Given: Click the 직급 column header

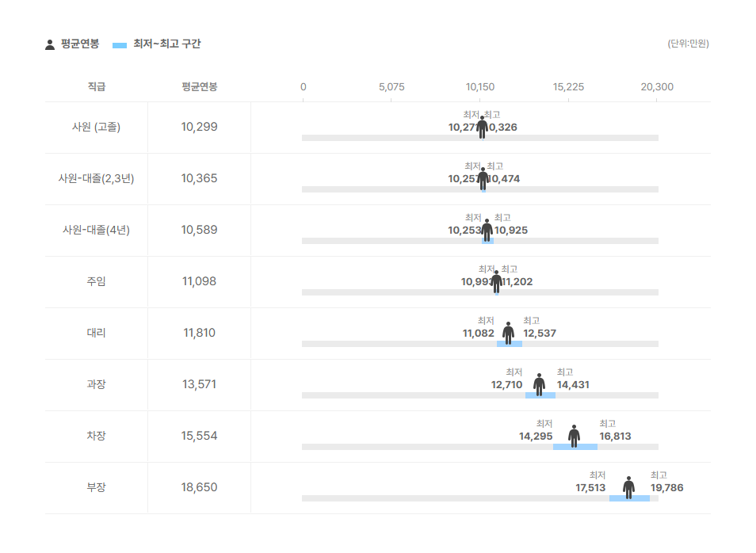Looking at the screenshot, I should (x=97, y=87).
